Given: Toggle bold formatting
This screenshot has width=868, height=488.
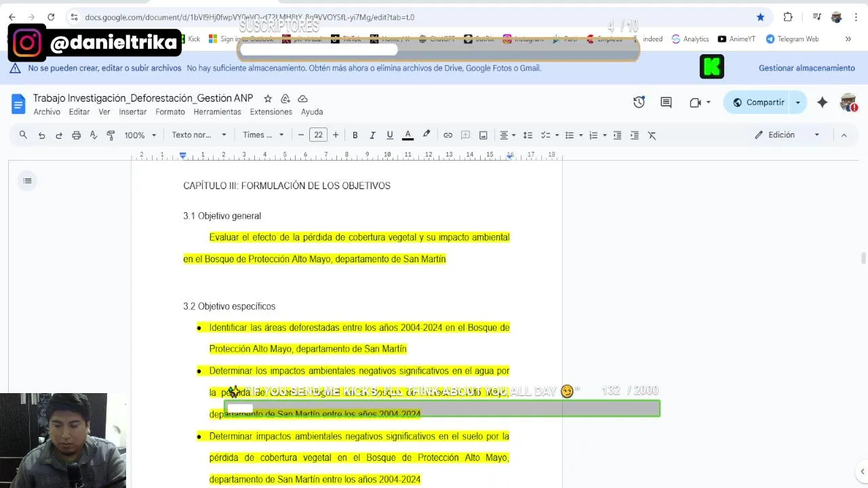Looking at the screenshot, I should click(355, 135).
